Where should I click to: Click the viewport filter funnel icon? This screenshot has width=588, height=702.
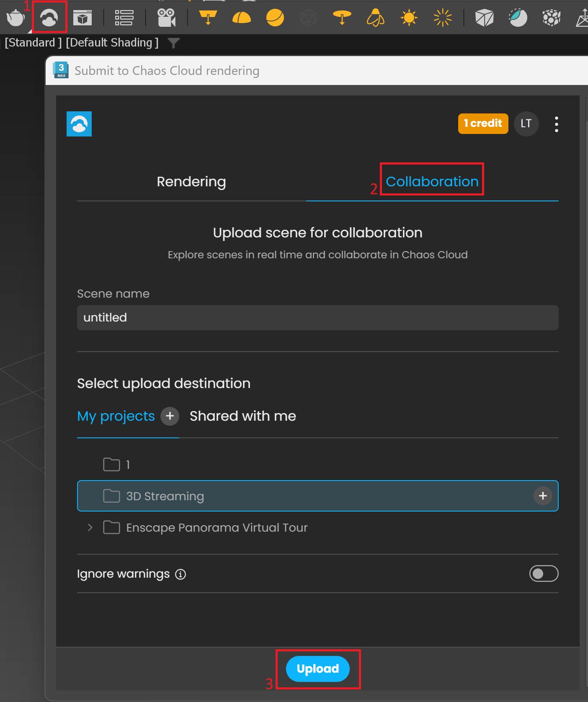pos(173,43)
